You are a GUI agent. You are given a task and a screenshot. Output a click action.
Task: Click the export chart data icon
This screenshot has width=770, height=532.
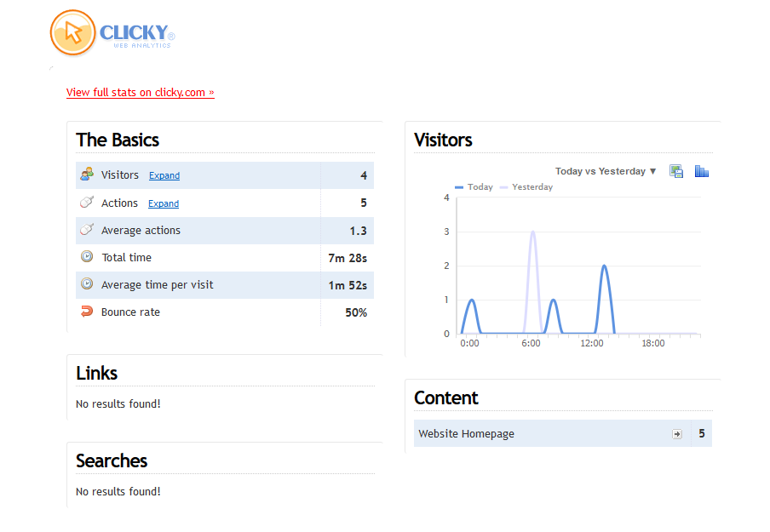point(676,171)
